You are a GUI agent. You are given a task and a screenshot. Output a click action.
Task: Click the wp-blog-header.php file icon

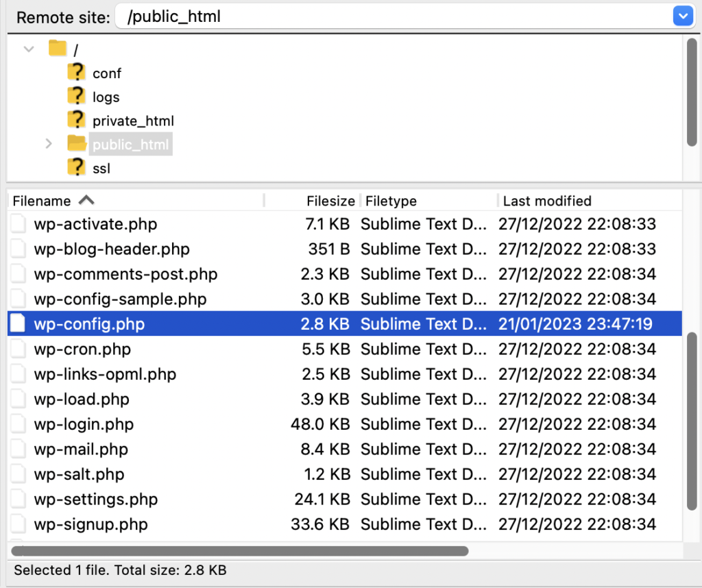[18, 249]
